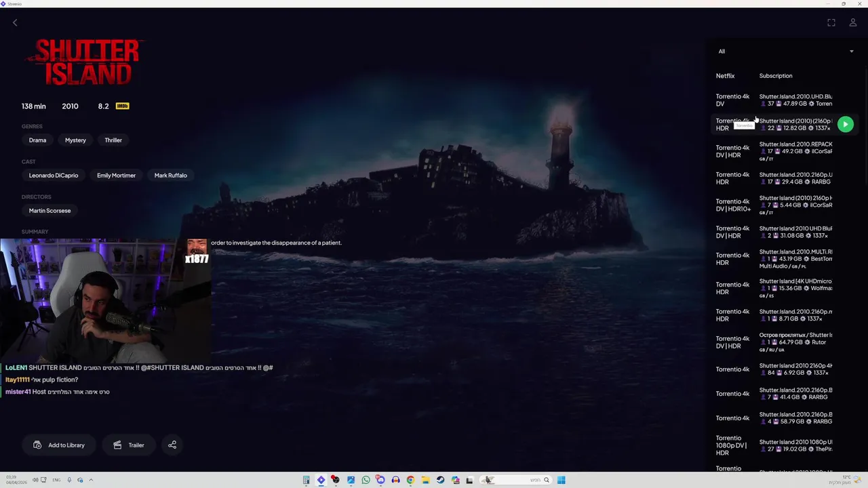Open the headphones app in the taskbar
This screenshot has width=868, height=488.
[x=395, y=481]
